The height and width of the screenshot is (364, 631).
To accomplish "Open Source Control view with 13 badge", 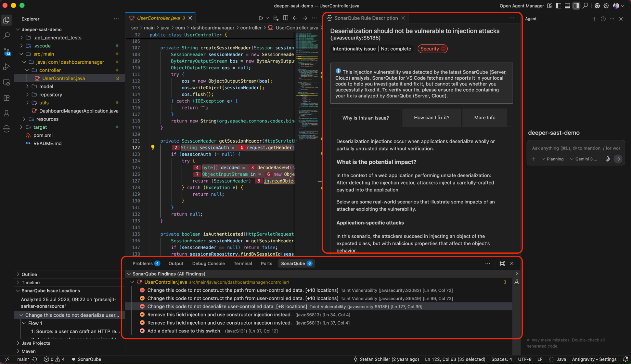I will [x=7, y=51].
